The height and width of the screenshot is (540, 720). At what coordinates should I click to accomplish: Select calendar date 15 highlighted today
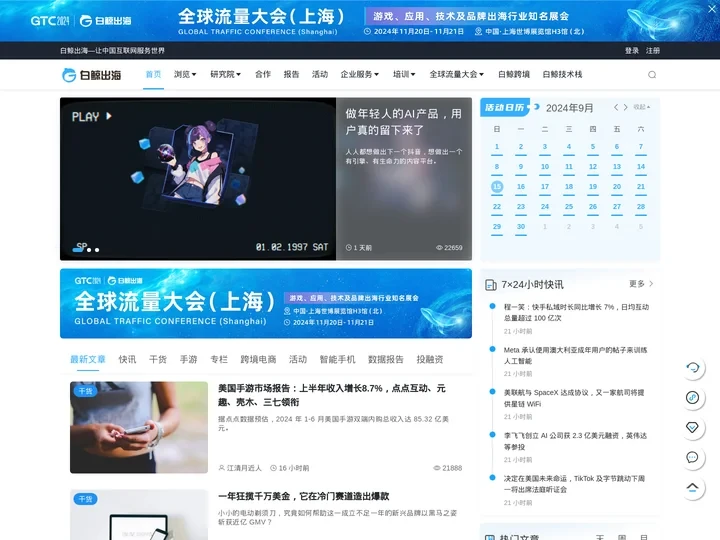pyautogui.click(x=497, y=186)
